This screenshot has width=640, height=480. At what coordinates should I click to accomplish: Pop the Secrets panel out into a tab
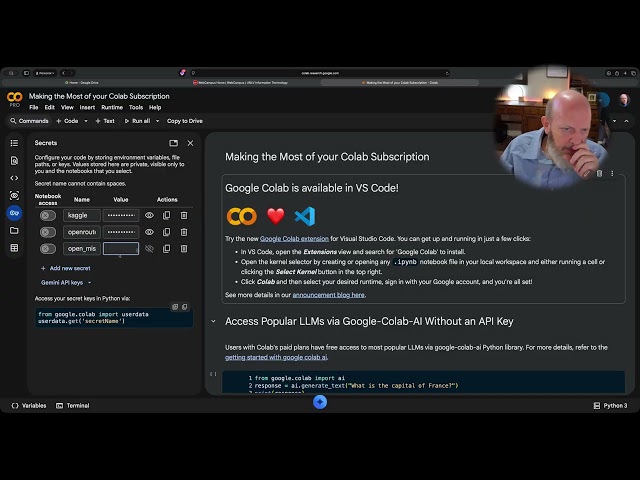(173, 143)
